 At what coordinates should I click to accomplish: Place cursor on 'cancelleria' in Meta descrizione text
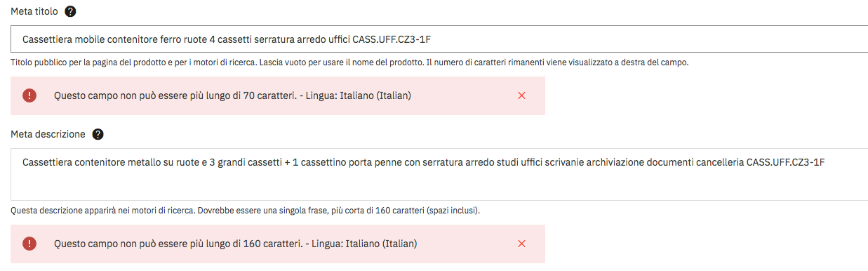click(717, 162)
